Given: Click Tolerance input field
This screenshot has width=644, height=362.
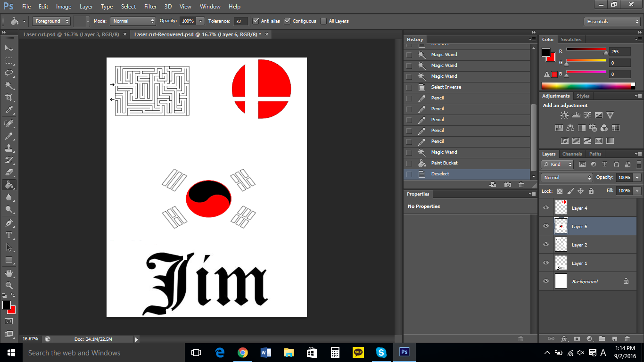Looking at the screenshot, I should pos(240,21).
